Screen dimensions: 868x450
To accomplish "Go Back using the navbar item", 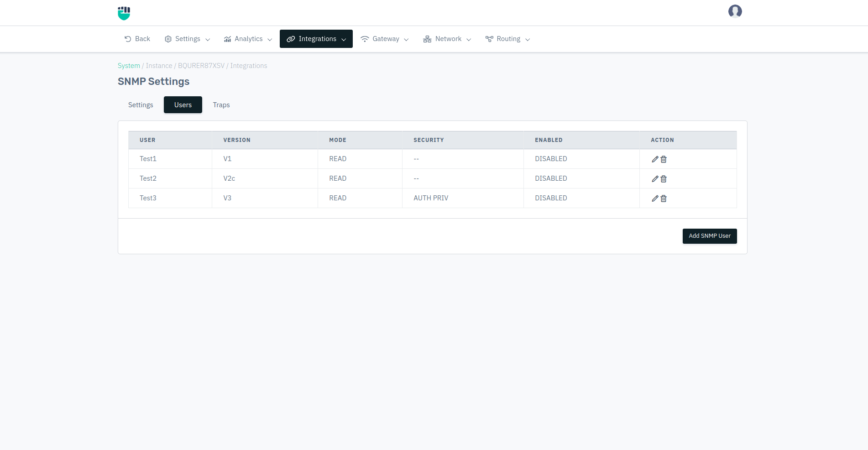I will tap(137, 39).
